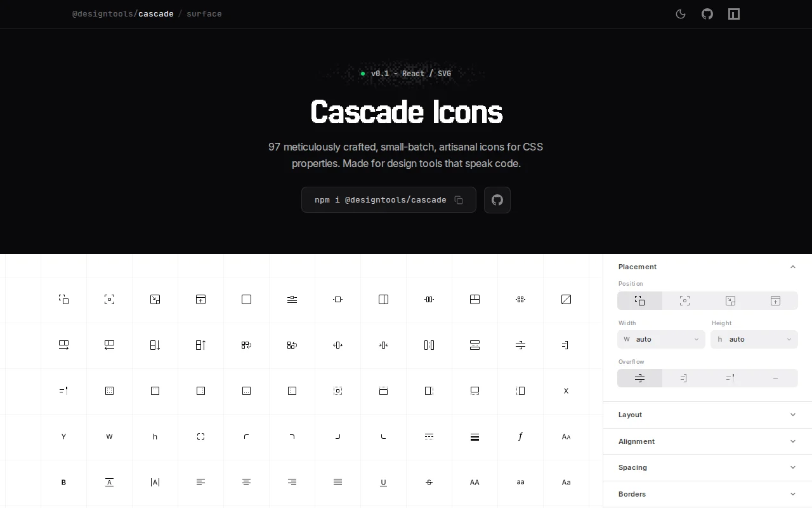The height and width of the screenshot is (508, 812).
Task: Click the underline U icon
Action: (x=383, y=482)
